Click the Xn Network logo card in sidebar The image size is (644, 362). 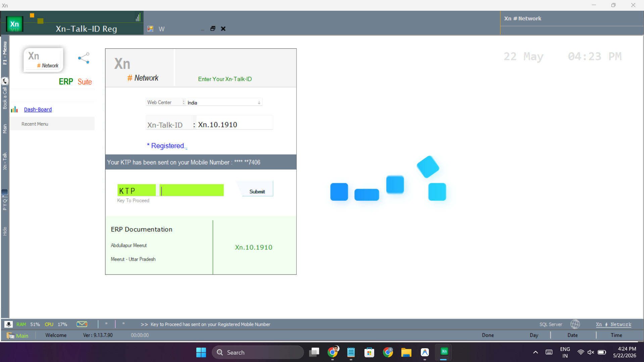click(x=43, y=60)
